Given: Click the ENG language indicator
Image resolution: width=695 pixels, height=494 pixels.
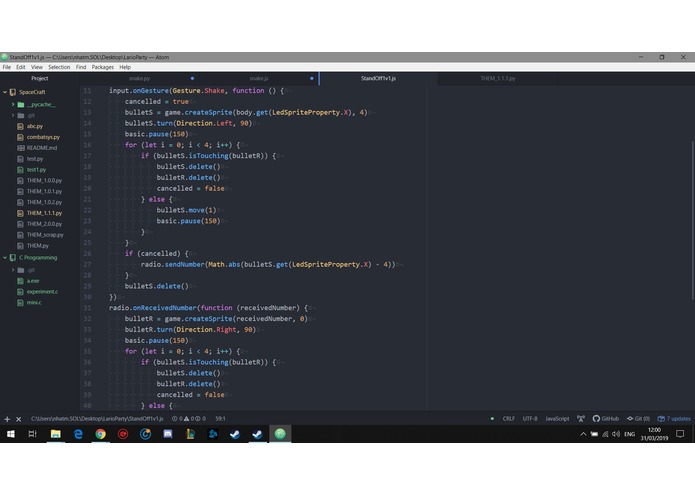Looking at the screenshot, I should pyautogui.click(x=629, y=434).
